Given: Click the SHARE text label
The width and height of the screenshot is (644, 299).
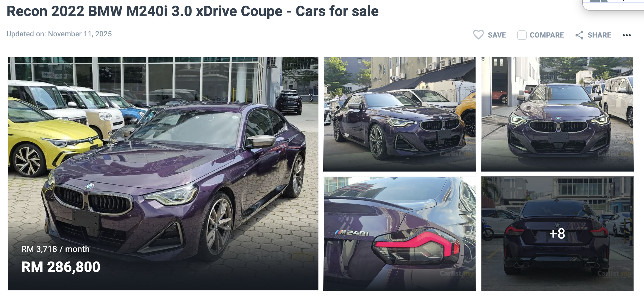Looking at the screenshot, I should 599,35.
